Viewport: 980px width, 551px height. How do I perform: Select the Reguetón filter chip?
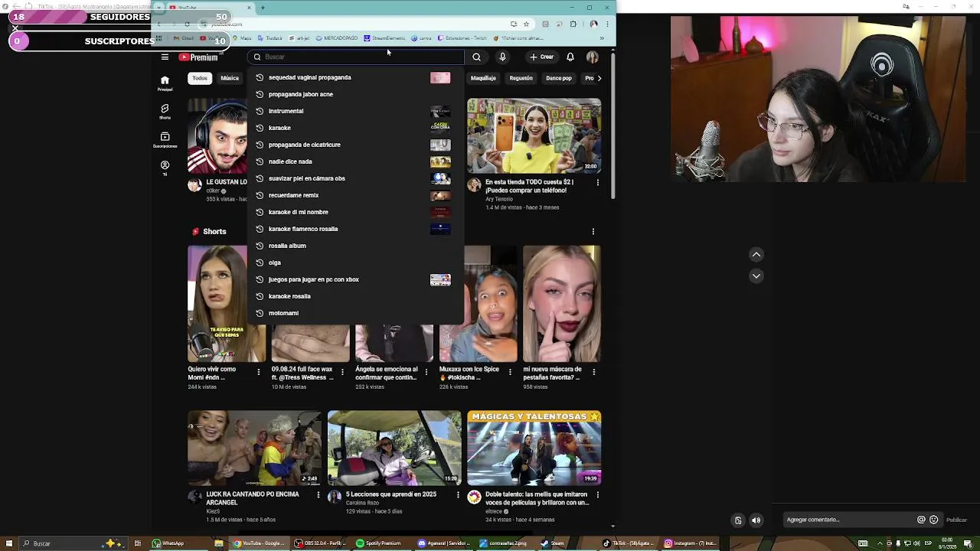click(x=521, y=78)
